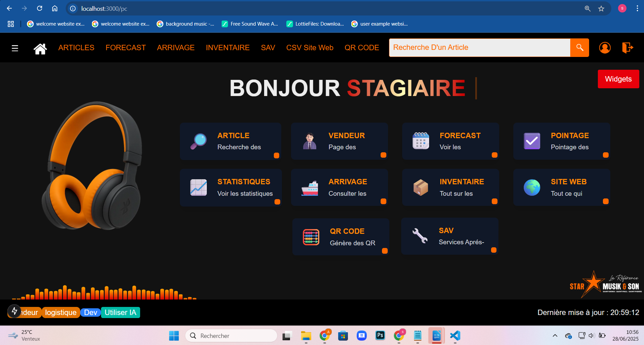Open the user profile icon in the navbar

[605, 48]
